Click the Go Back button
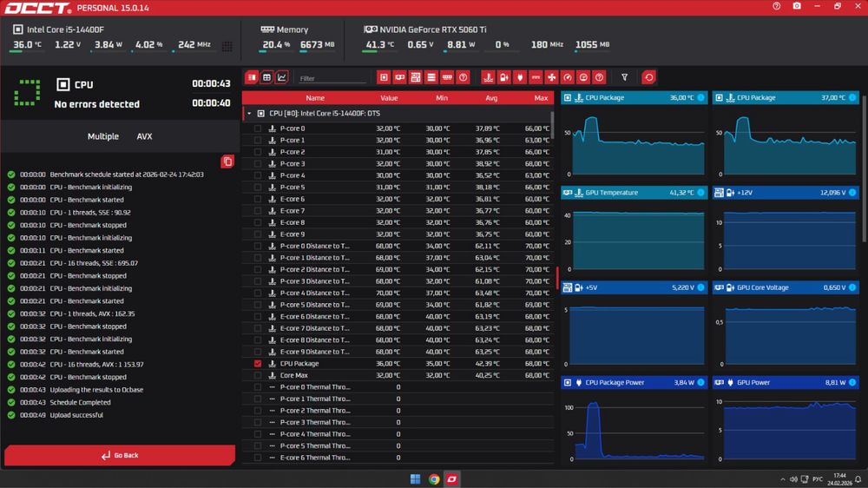 (x=120, y=455)
